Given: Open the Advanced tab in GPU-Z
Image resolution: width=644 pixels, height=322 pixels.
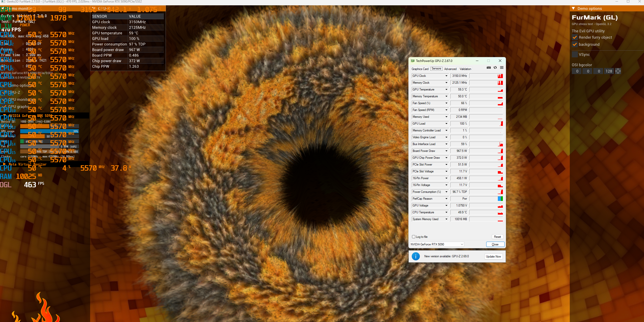Looking at the screenshot, I should point(450,69).
